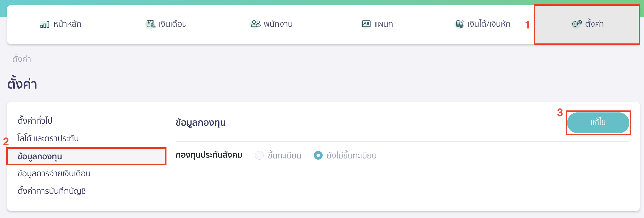The width and height of the screenshot is (644, 218).
Task: Open the เงินเดือน tab
Action: (173, 24)
